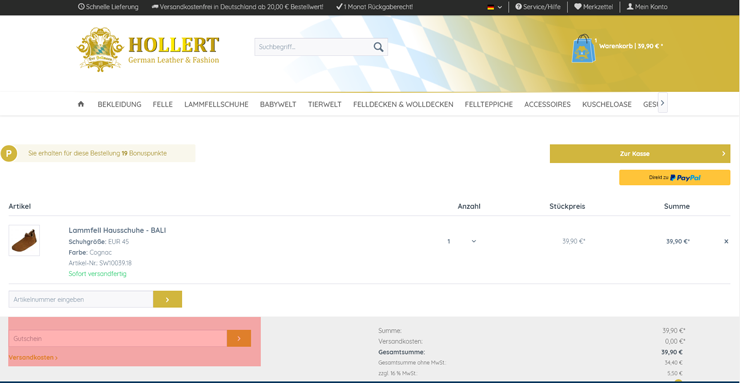This screenshot has width=740, height=383.
Task: Remove Lammfell Hausschuhe item with X
Action: 726,241
